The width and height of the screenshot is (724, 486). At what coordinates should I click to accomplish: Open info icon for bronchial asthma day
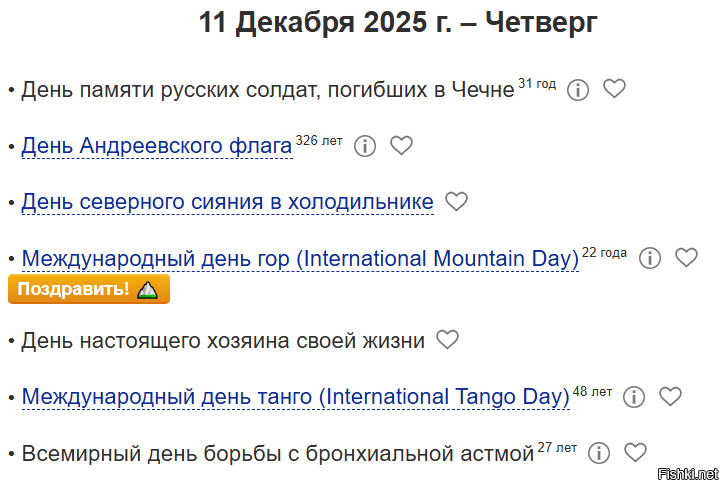coord(599,453)
